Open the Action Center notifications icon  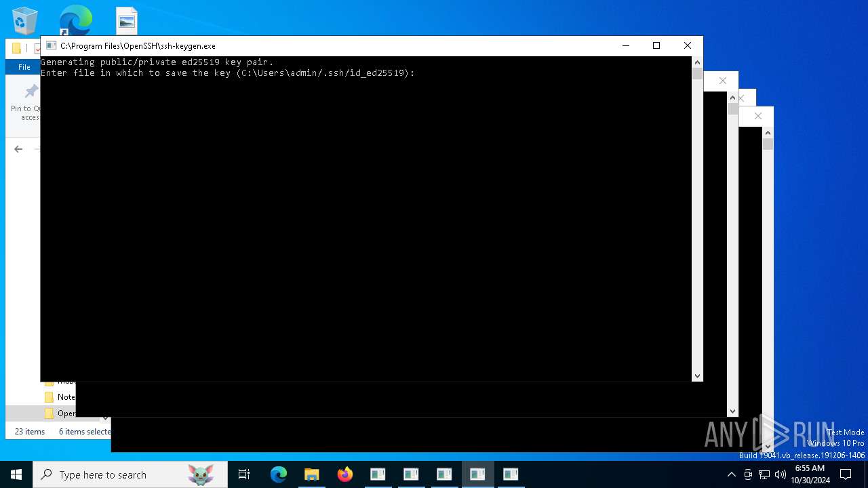click(x=846, y=474)
